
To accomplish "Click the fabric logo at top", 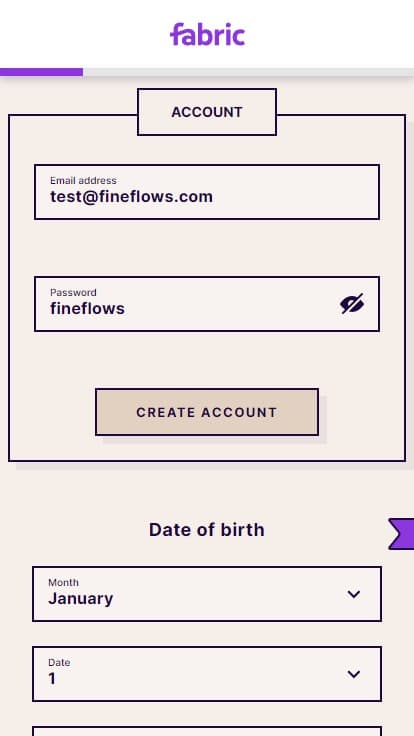I will coord(207,34).
